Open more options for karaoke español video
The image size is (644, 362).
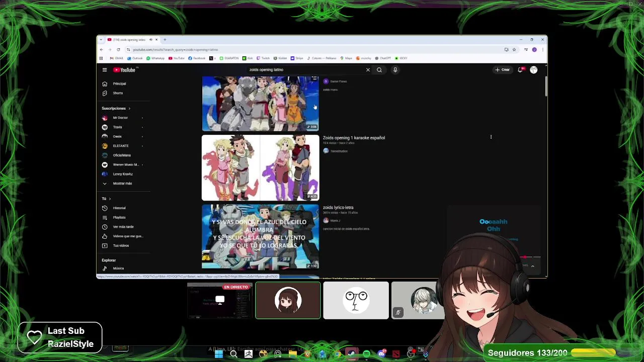click(491, 137)
